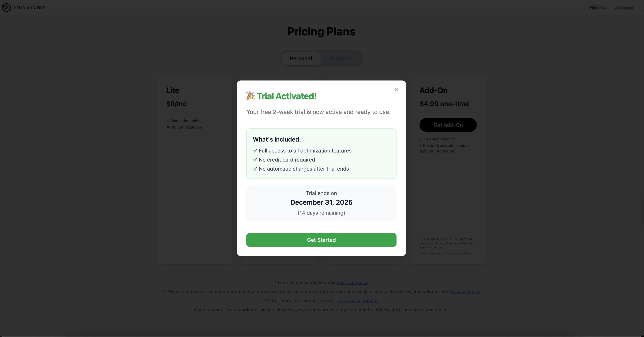
Task: Switch to the Personal plans tab
Action: tap(301, 58)
